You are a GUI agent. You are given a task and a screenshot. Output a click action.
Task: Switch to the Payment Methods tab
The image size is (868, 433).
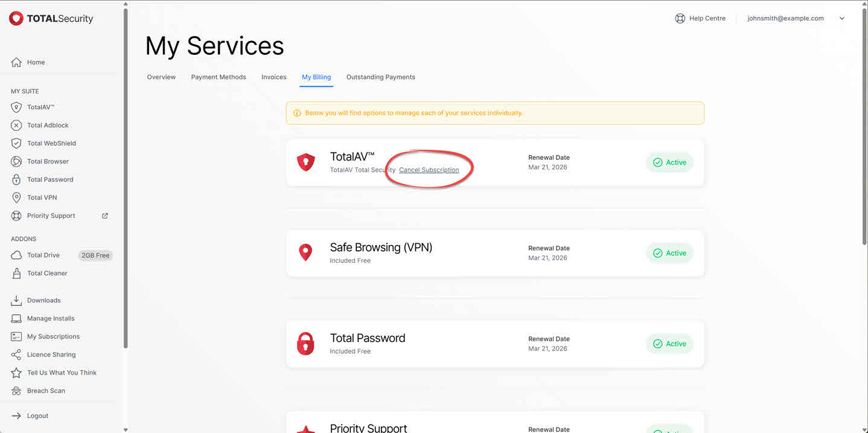(x=219, y=77)
